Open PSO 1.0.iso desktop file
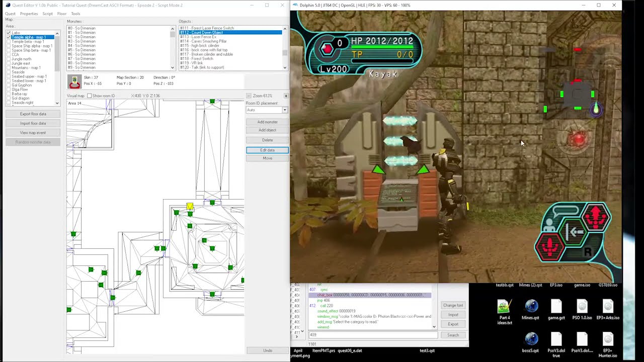 [x=582, y=310]
